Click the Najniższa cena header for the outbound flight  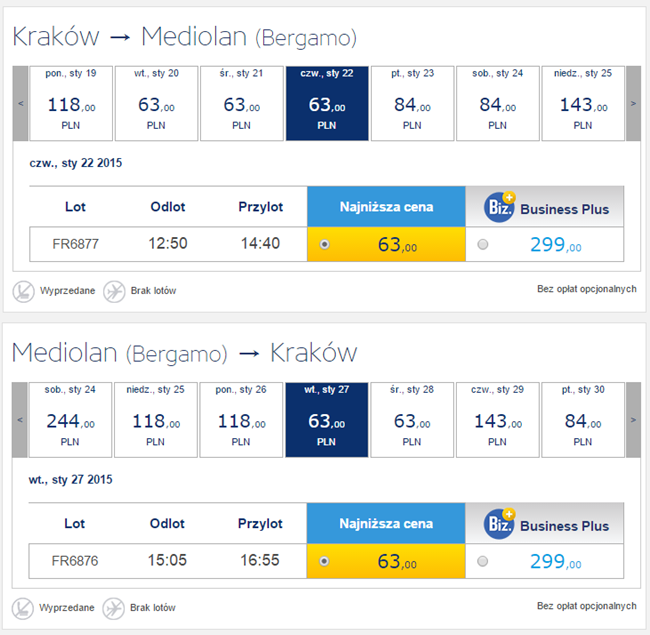[386, 207]
